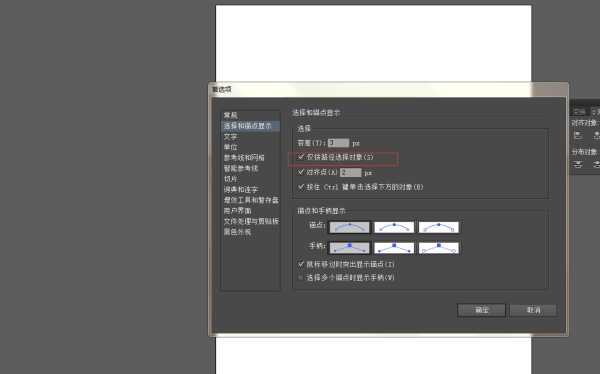Choose the second 锚点 anchor display style
Viewport: 600px width, 374px height.
tap(394, 227)
